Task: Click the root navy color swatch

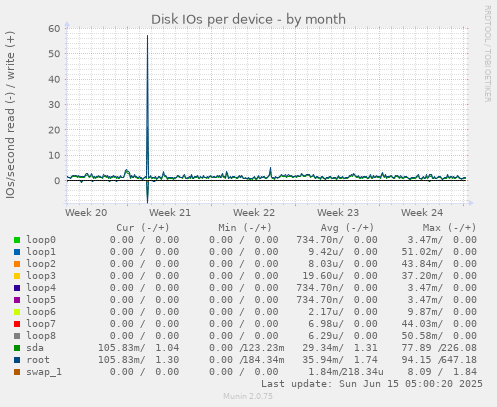Action: (17, 360)
